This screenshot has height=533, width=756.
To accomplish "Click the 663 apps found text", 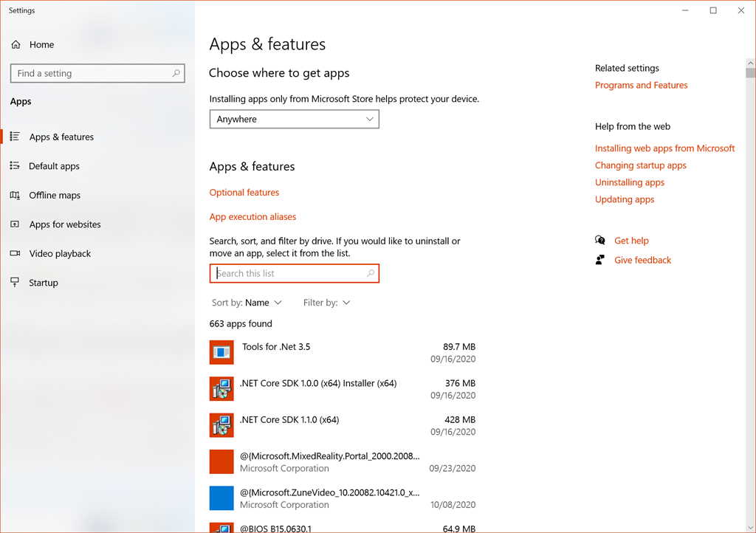I will click(241, 324).
